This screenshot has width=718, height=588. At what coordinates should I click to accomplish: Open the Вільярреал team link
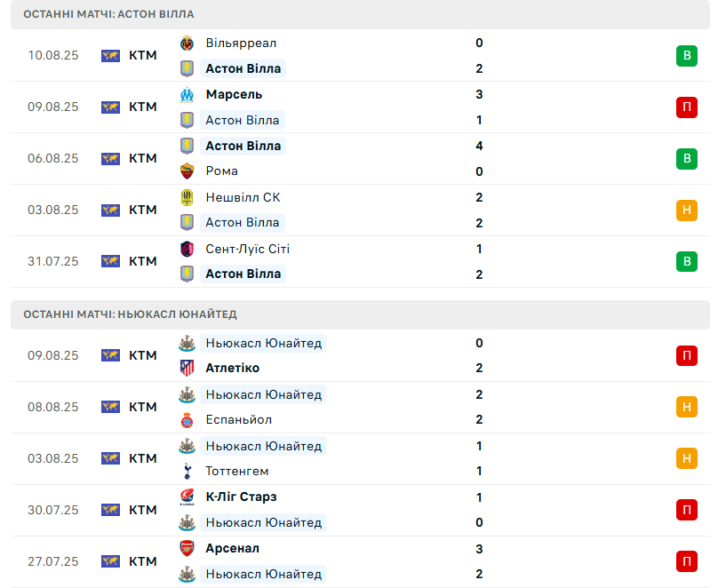[x=240, y=43]
